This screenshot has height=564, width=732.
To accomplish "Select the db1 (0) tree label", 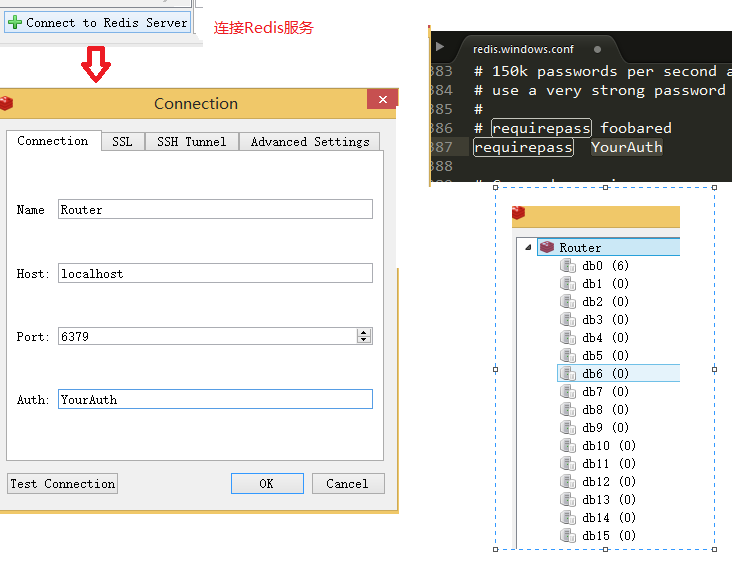I will (605, 284).
